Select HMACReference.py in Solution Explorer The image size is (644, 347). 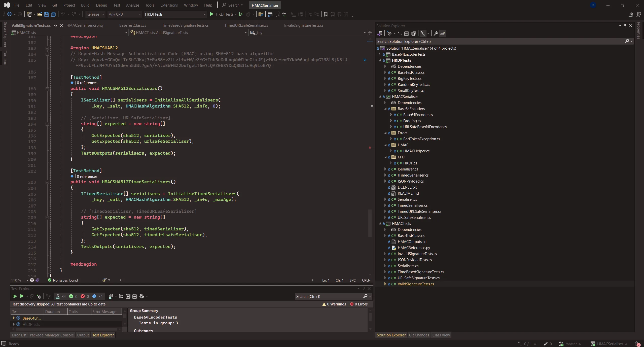[414, 248]
